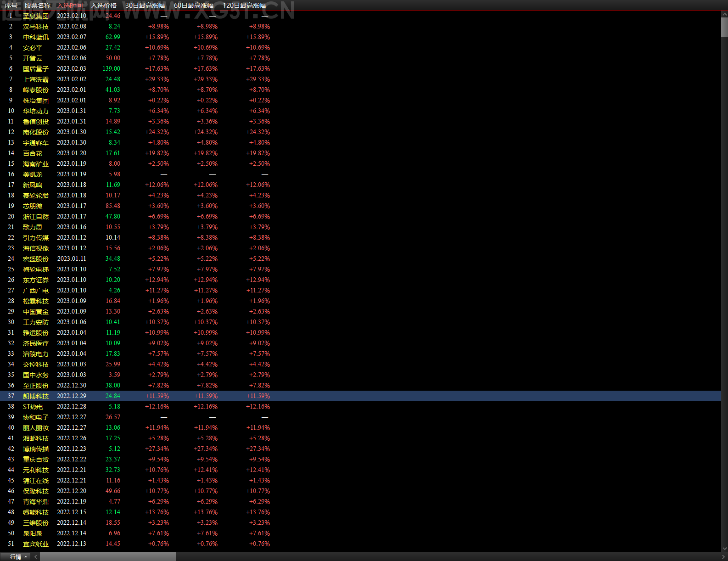Screen dimensions: 728x561
Task: Select stock 博瑞传播
Action: [36, 449]
